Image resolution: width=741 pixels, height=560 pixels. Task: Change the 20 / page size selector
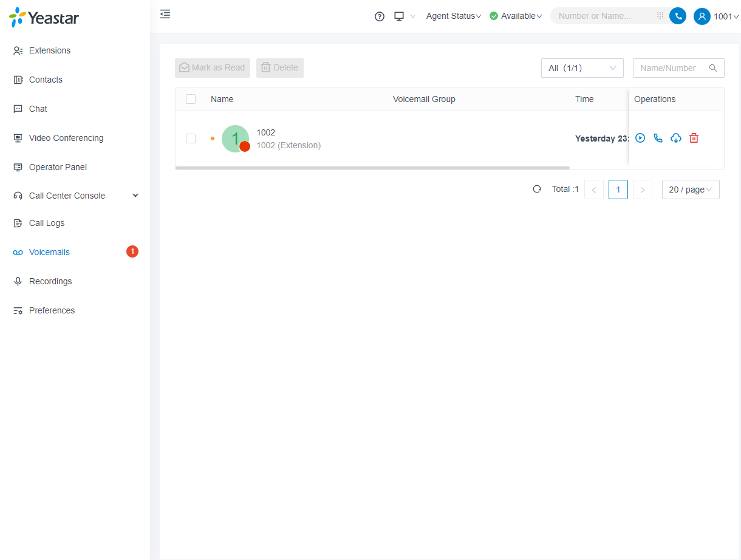pyautogui.click(x=691, y=190)
